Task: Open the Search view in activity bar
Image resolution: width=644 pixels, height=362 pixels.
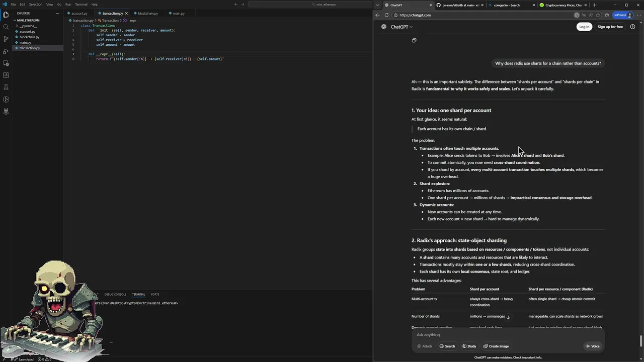Action: tap(6, 27)
